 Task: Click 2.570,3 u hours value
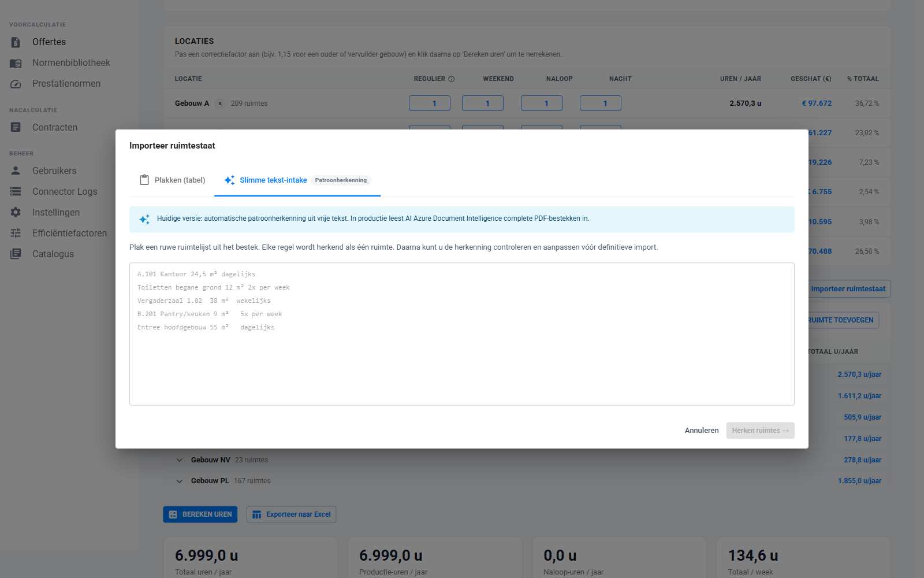click(745, 103)
